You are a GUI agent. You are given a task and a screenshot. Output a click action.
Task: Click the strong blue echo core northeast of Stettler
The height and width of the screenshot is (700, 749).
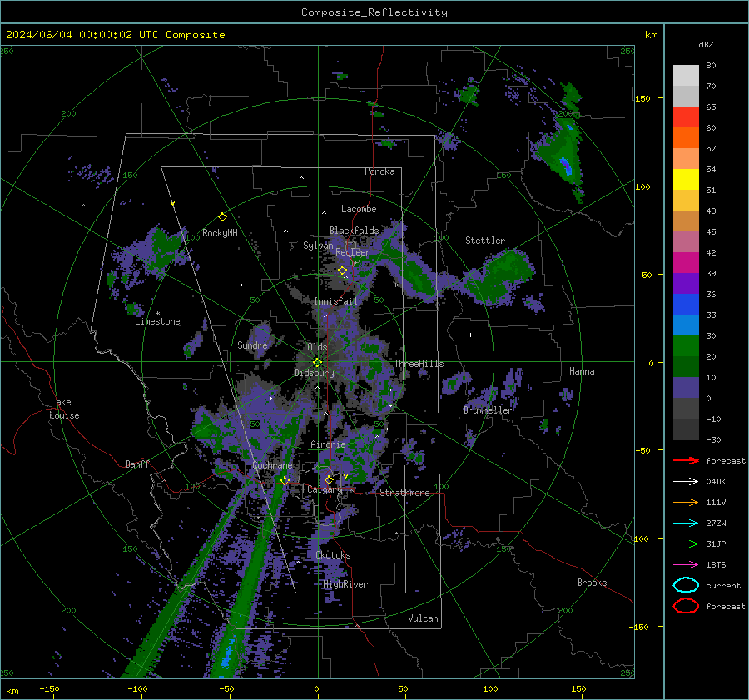(x=566, y=166)
